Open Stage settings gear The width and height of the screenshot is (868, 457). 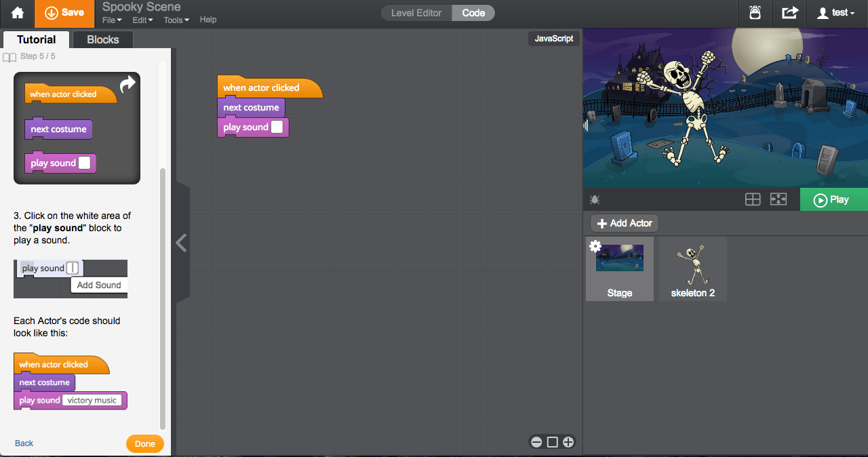(595, 246)
